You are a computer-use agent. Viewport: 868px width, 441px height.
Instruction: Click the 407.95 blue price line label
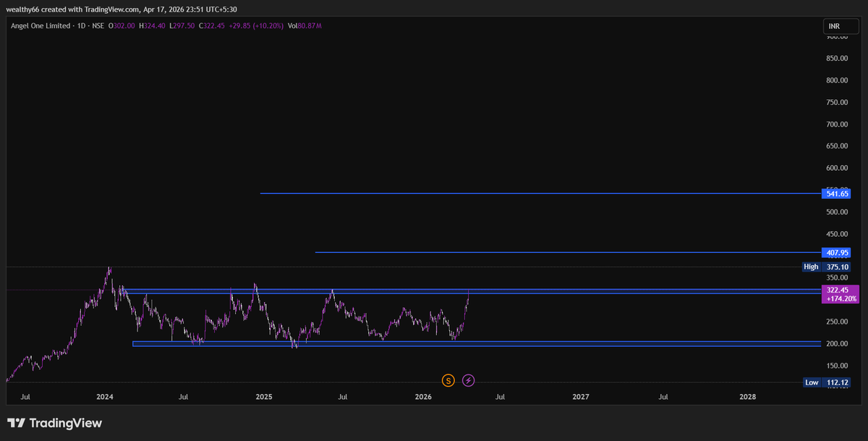tap(836, 252)
